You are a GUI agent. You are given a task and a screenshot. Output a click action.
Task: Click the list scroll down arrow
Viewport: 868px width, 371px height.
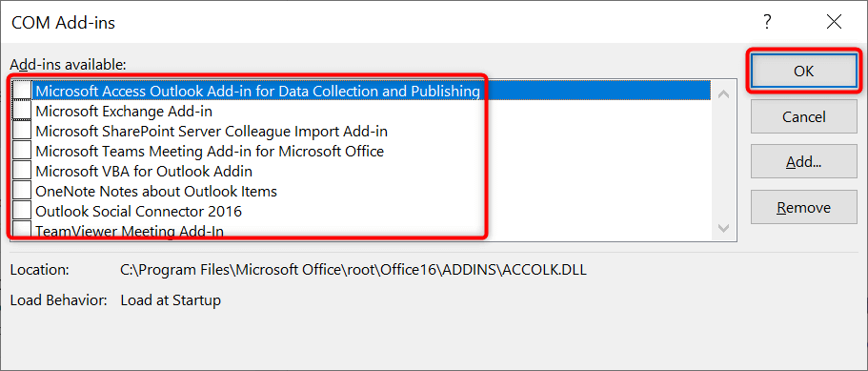[723, 228]
